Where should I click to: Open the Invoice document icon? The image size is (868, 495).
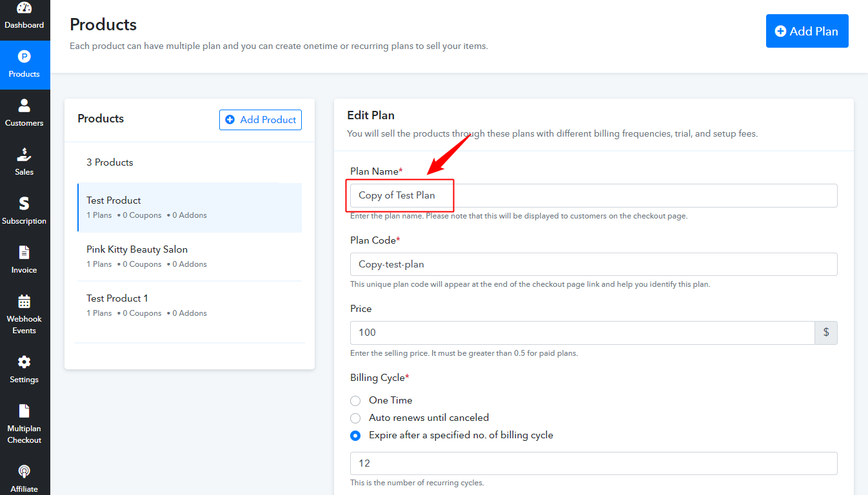point(24,252)
